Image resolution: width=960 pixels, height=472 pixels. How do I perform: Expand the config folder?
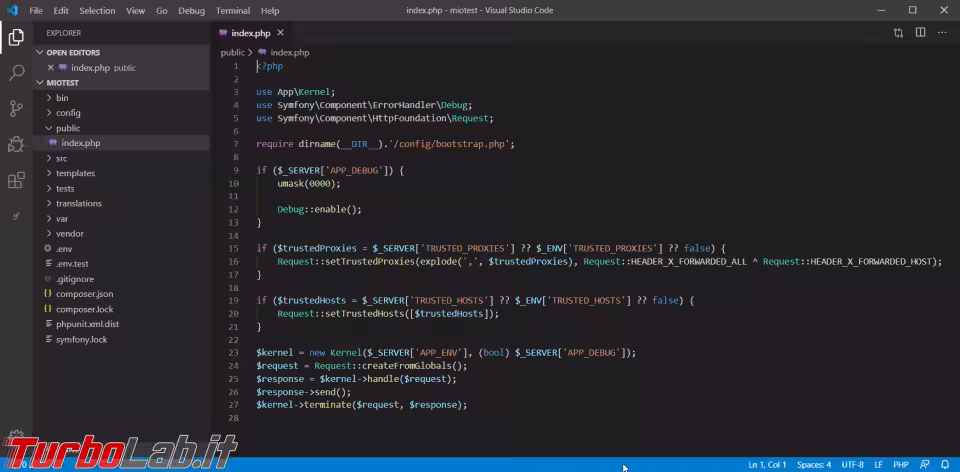[68, 113]
